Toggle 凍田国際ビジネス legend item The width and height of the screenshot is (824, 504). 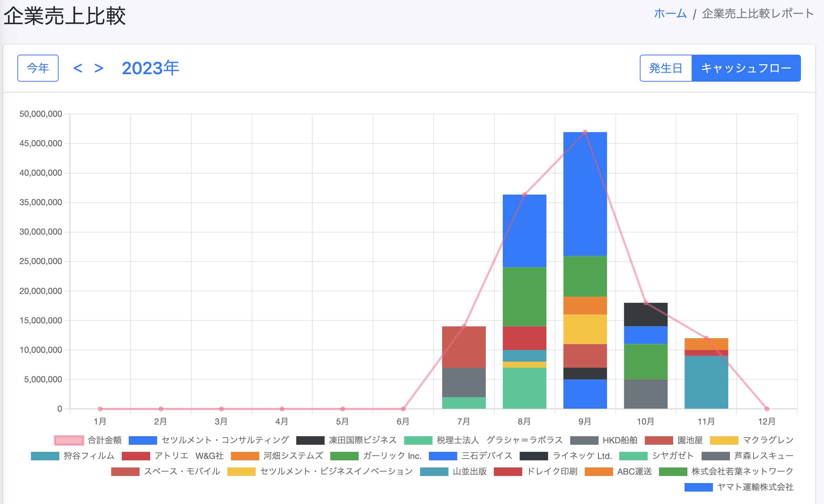coord(346,440)
